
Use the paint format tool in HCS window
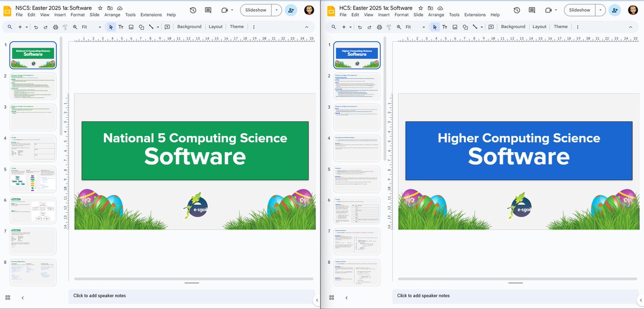coord(390,27)
